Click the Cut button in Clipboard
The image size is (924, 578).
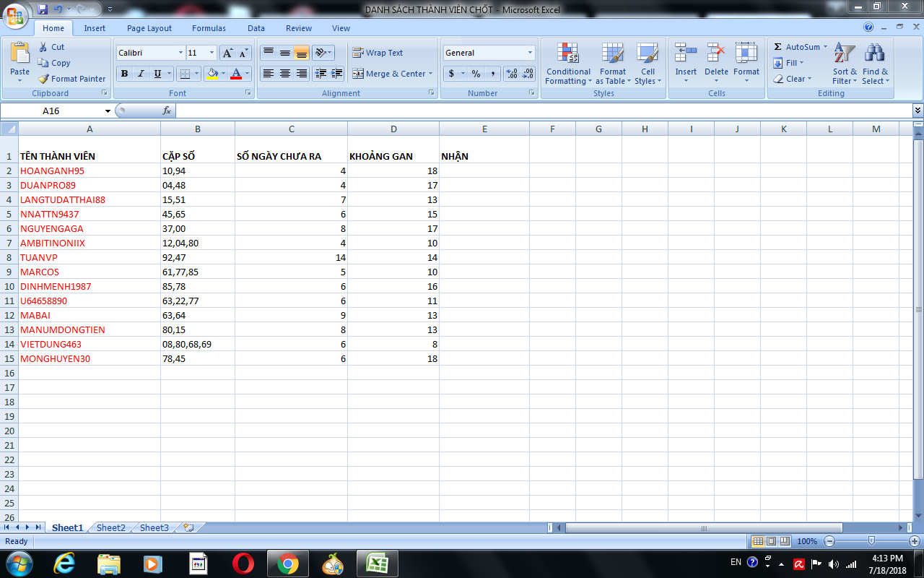(x=51, y=47)
